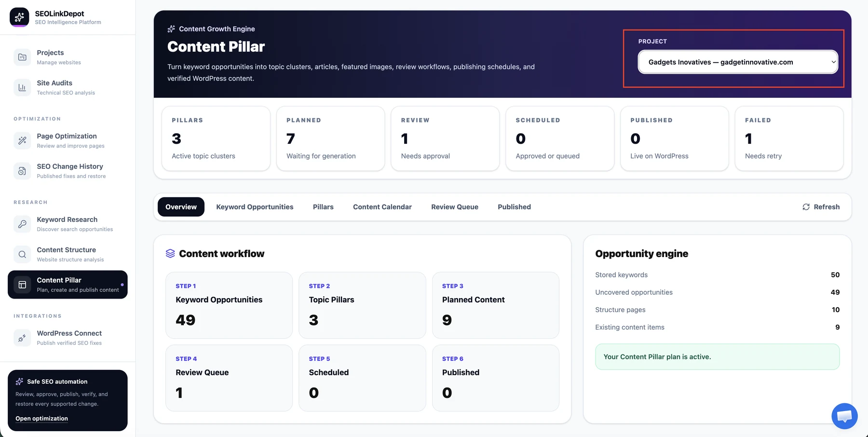Click the Failed needs retry stat card
Image resolution: width=868 pixels, height=437 pixels.
[789, 138]
